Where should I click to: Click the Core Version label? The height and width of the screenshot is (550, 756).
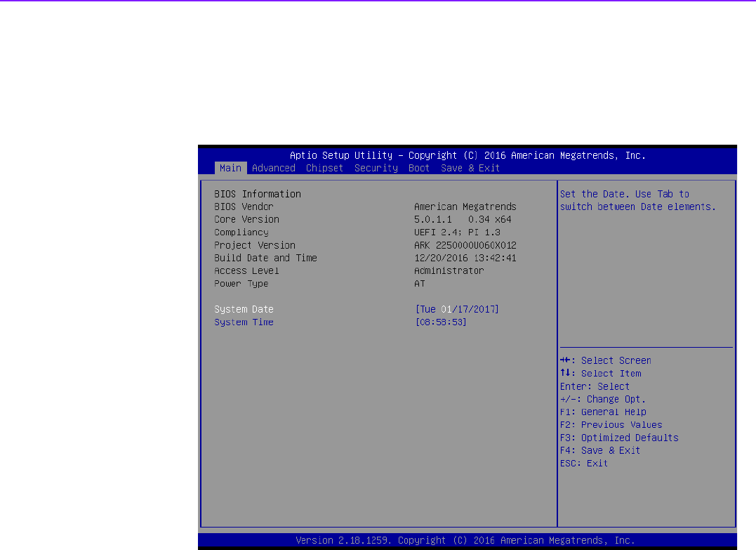(247, 220)
